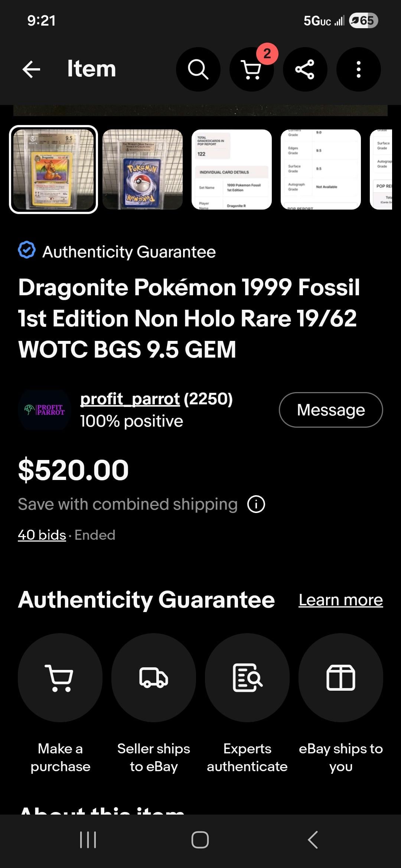This screenshot has height=868, width=401.
Task: Open the shopping cart with 2 items
Action: tap(251, 69)
